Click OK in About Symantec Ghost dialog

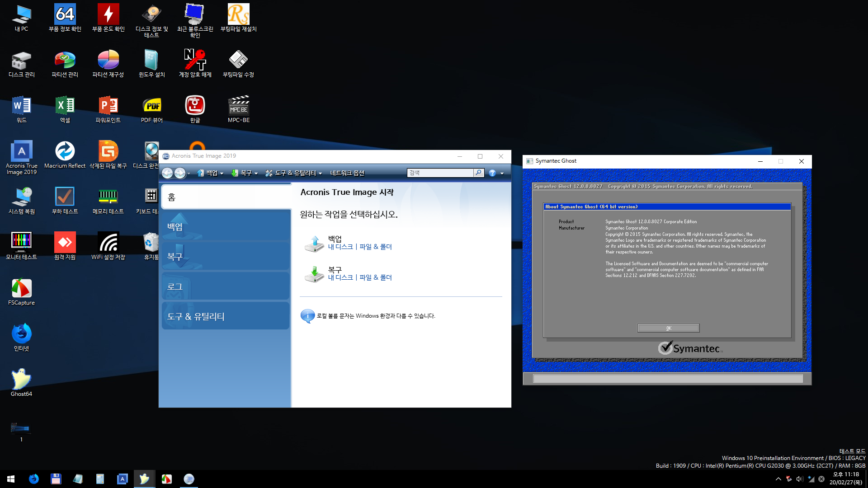[669, 328]
